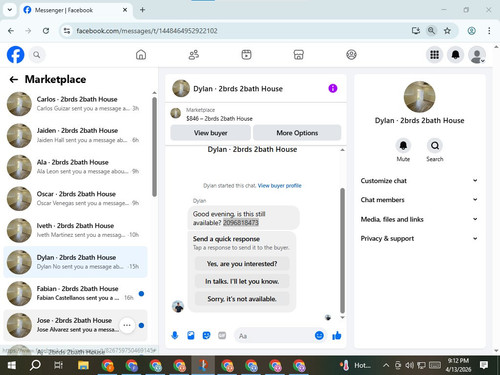Open Jose - 2brds 2bath House conversation

coord(75,325)
